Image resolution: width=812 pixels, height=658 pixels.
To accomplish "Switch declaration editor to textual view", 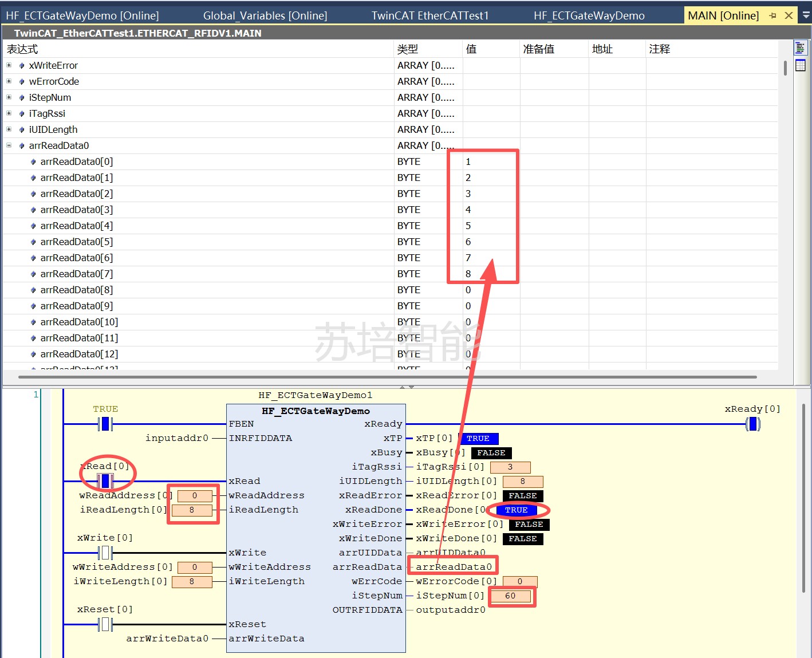I will (x=800, y=48).
